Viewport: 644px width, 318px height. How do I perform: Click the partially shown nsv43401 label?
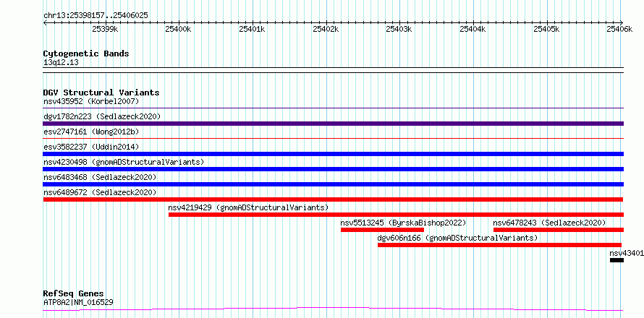pos(627,253)
